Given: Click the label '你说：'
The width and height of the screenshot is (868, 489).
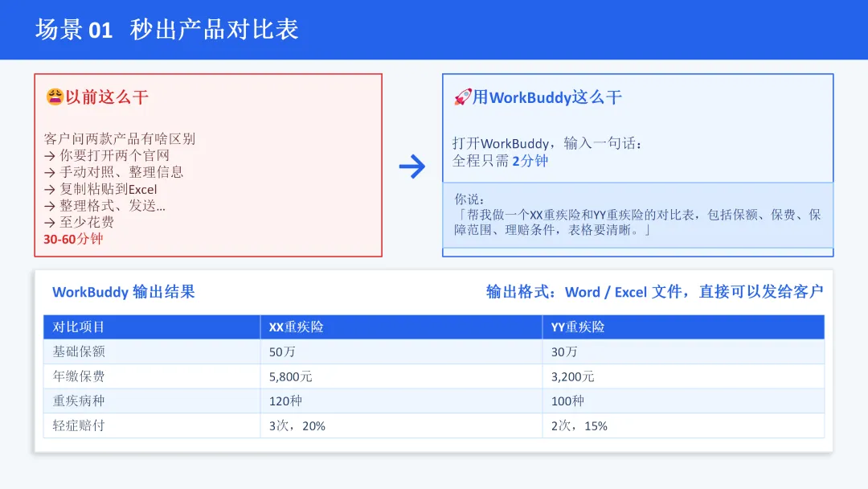Looking at the screenshot, I should [469, 199].
